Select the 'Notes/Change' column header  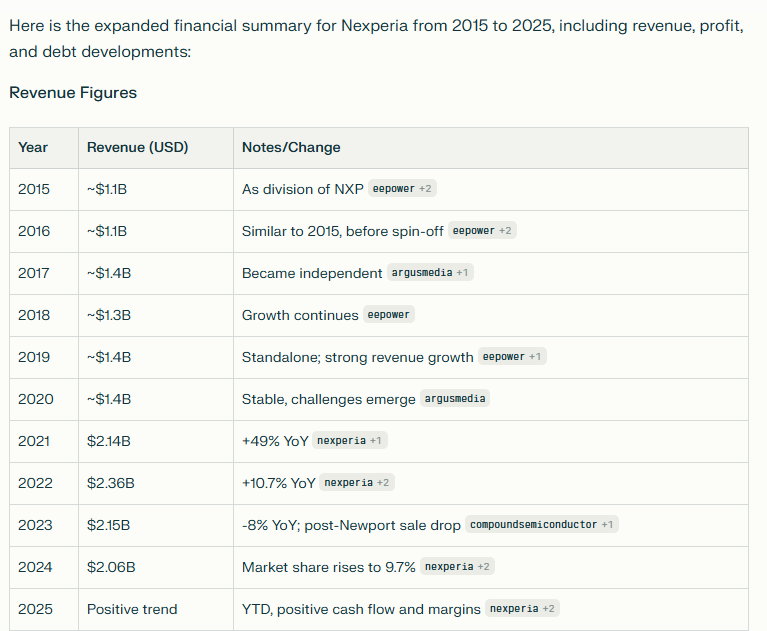291,147
